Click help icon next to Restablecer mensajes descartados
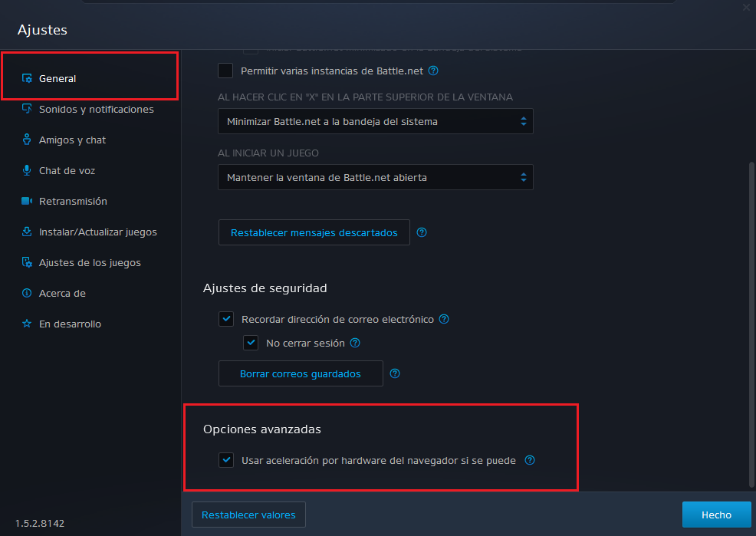Viewport: 756px width, 536px height. tap(422, 232)
